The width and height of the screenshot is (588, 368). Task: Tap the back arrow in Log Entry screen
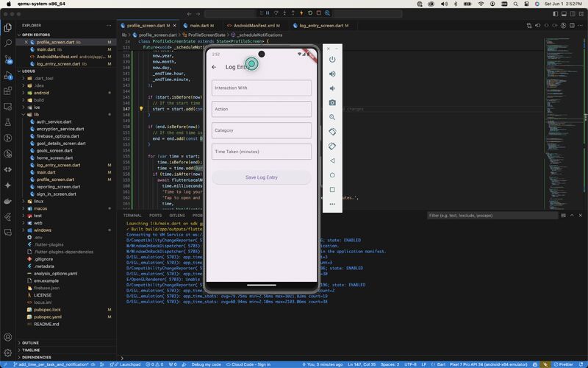214,67
